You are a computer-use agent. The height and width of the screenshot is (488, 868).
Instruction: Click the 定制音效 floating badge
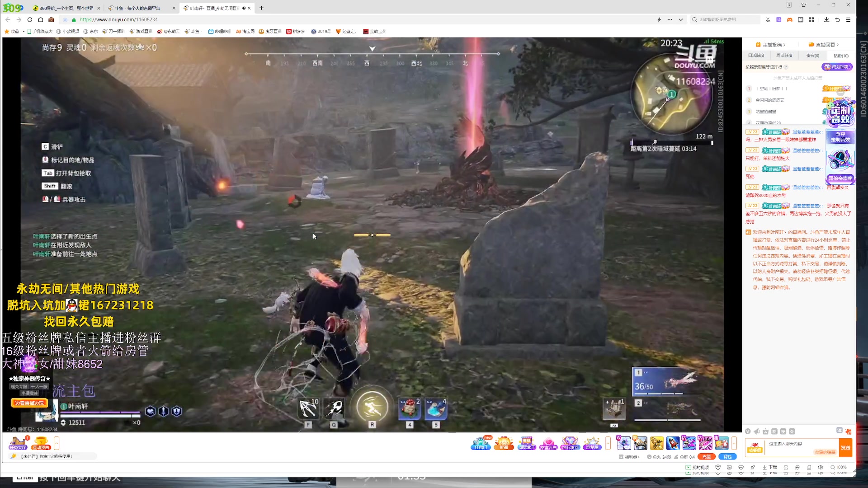840,115
